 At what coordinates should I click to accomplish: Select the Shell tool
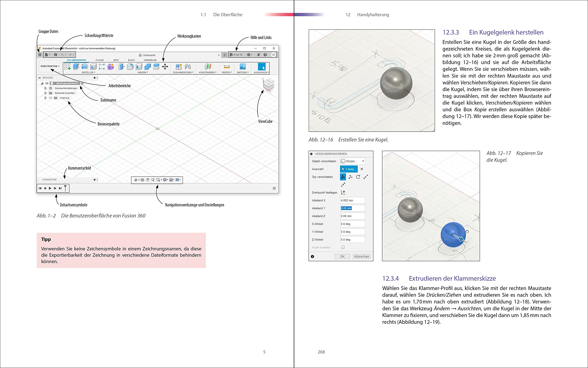pyautogui.click(x=139, y=66)
